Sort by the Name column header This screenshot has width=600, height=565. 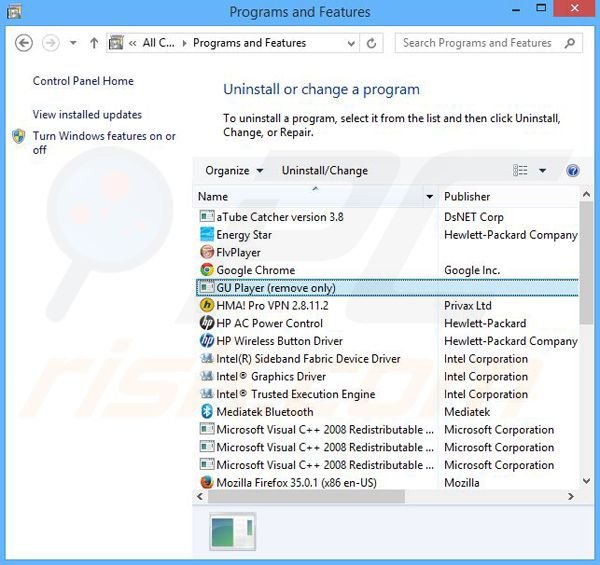click(x=308, y=197)
